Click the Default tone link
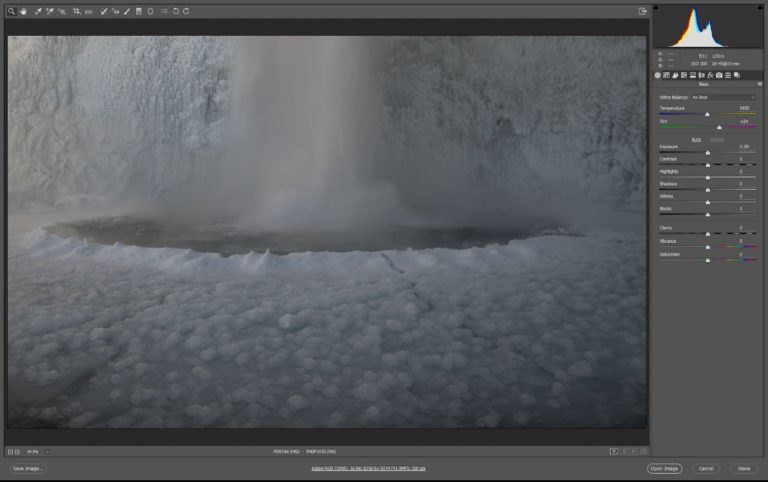 pos(717,140)
